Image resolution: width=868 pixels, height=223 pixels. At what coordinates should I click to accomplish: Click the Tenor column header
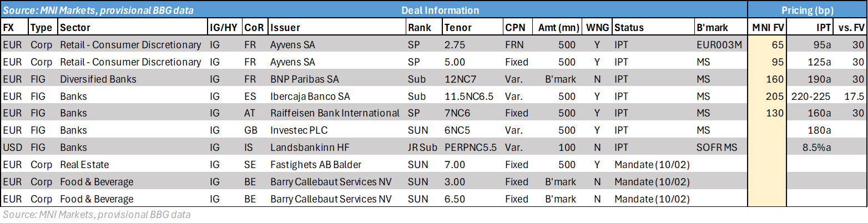(457, 27)
